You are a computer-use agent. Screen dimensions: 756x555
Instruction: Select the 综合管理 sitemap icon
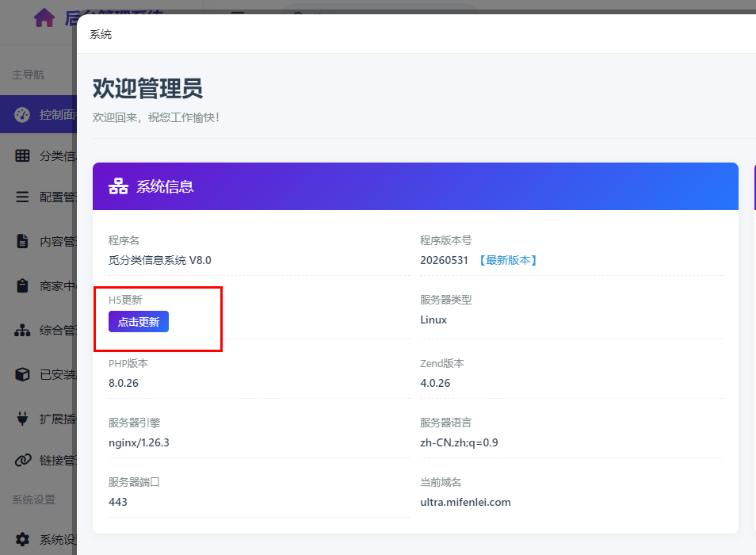(x=22, y=331)
